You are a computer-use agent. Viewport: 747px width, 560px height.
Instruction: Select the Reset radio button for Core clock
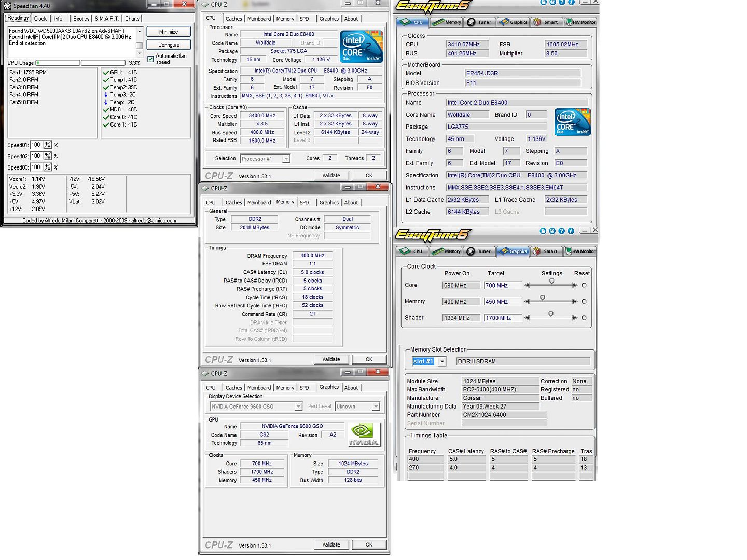tap(583, 285)
